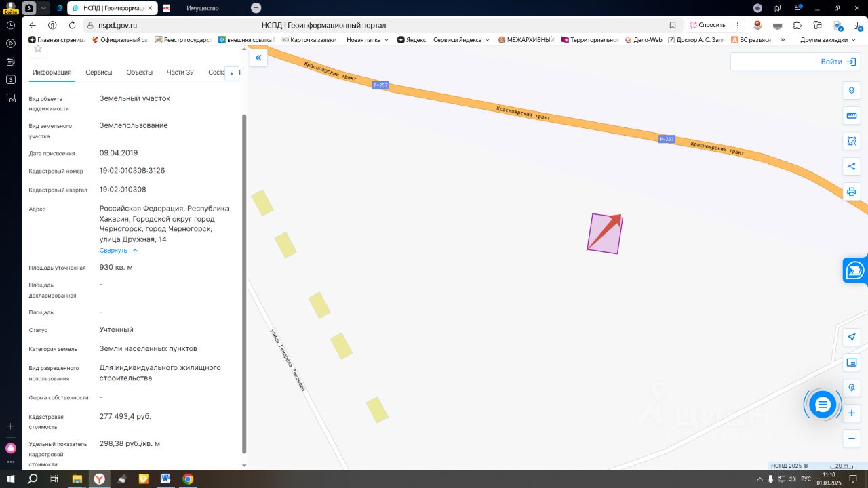Viewport: 868px width, 488px height.
Task: Open browser downloads icon
Action: pos(858,25)
